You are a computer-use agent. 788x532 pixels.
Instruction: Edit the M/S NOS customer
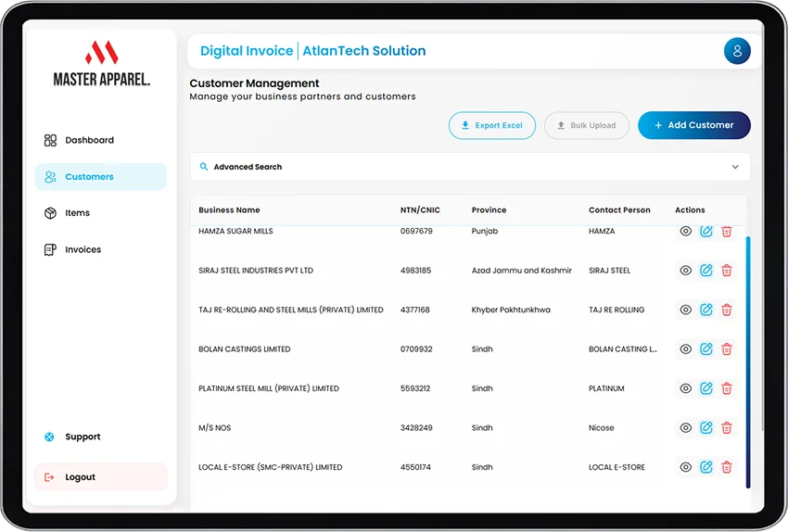tap(706, 427)
